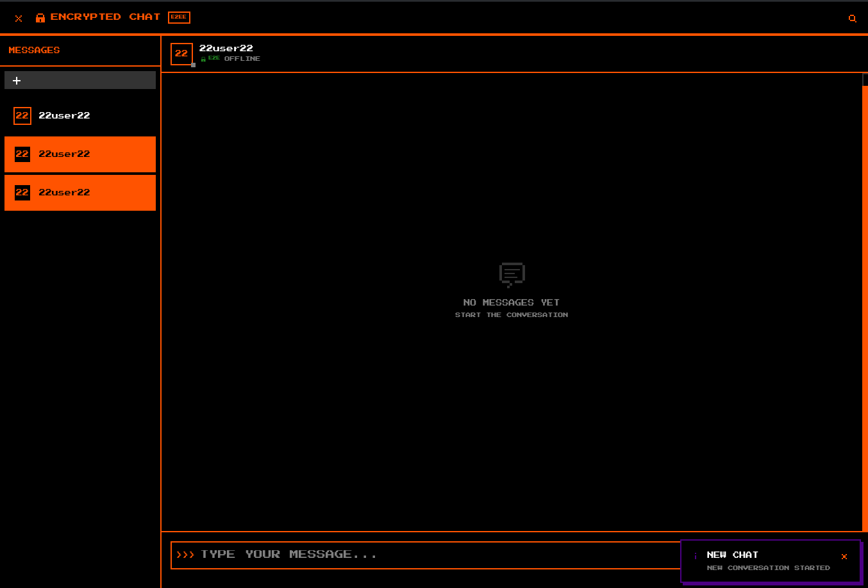Click the Messages sidebar heading
Image resolution: width=868 pixels, height=588 pixels.
pyautogui.click(x=34, y=50)
